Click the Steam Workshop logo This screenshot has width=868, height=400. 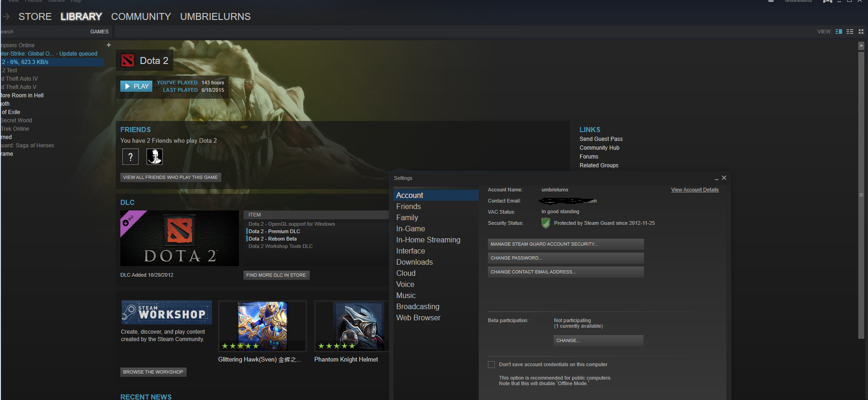click(167, 312)
